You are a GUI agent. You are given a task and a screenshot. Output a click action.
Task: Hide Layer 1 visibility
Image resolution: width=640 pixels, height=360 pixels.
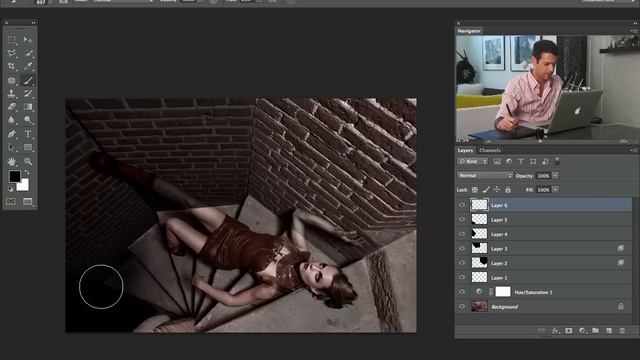(x=462, y=278)
